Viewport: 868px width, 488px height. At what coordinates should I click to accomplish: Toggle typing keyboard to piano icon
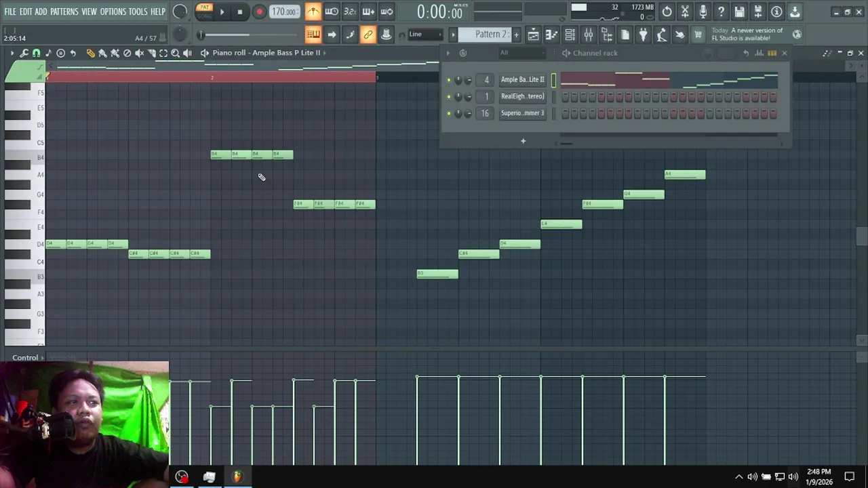tap(313, 35)
